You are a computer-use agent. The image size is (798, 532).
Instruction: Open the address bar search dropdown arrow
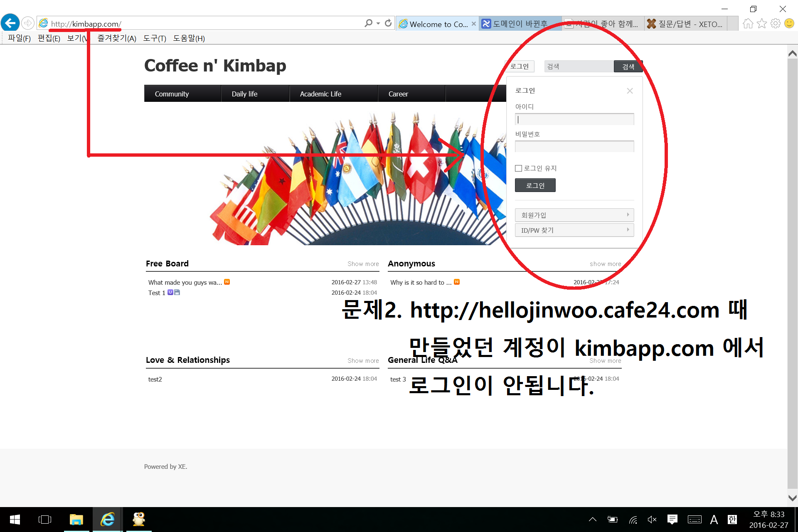[x=378, y=23]
